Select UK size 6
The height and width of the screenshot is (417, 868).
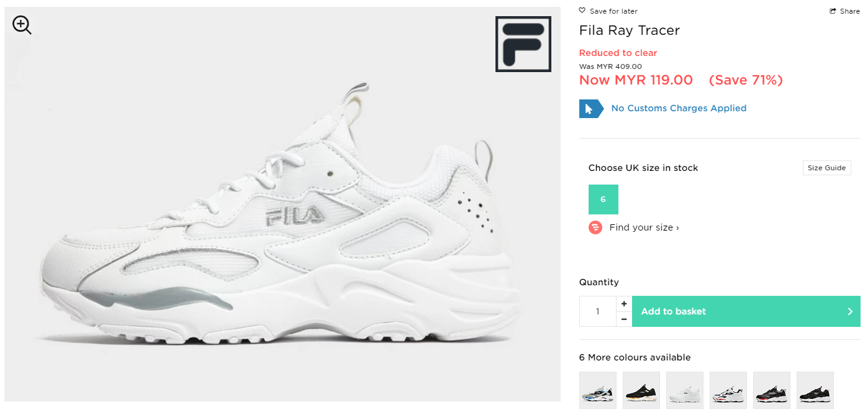(x=603, y=199)
